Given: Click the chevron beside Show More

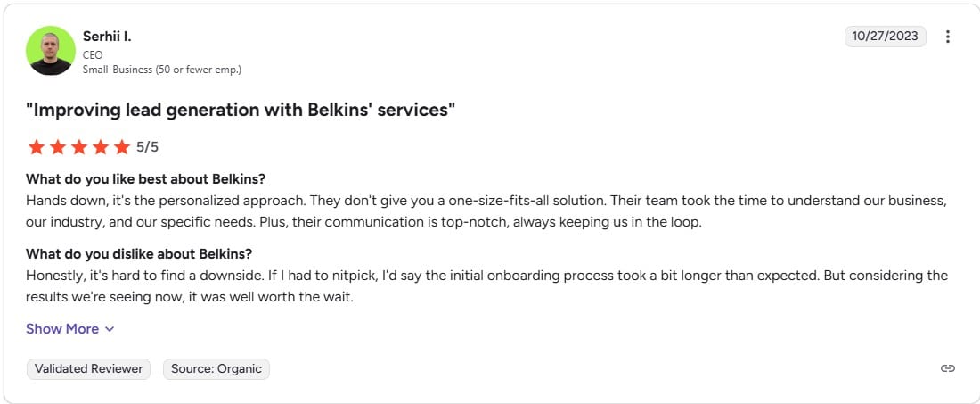Looking at the screenshot, I should [x=110, y=329].
